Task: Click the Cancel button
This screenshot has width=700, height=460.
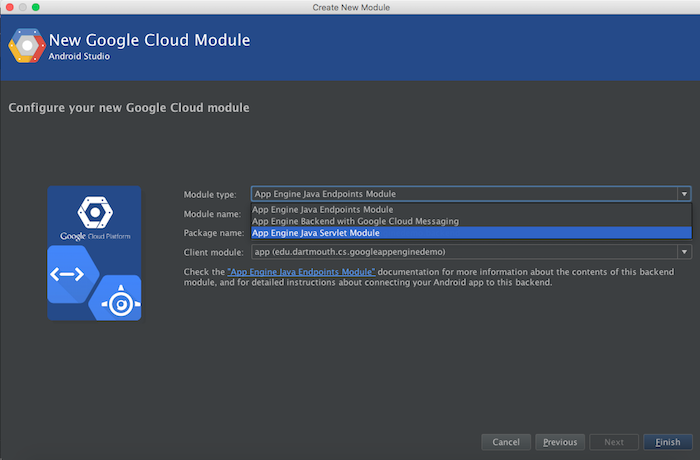Action: coord(506,442)
